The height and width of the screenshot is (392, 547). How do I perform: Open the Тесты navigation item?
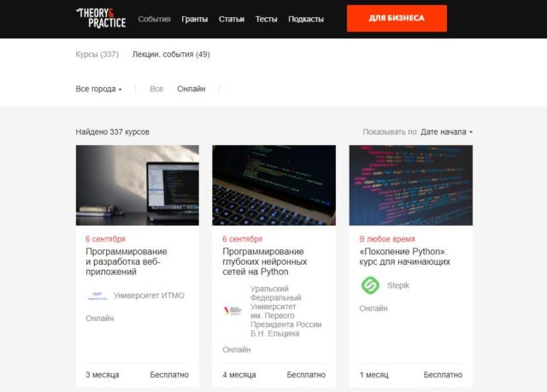pos(266,19)
